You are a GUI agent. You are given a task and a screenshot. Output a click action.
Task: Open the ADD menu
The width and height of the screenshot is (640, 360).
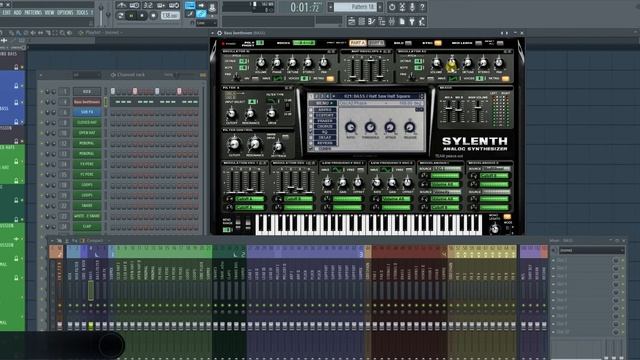tap(18, 13)
